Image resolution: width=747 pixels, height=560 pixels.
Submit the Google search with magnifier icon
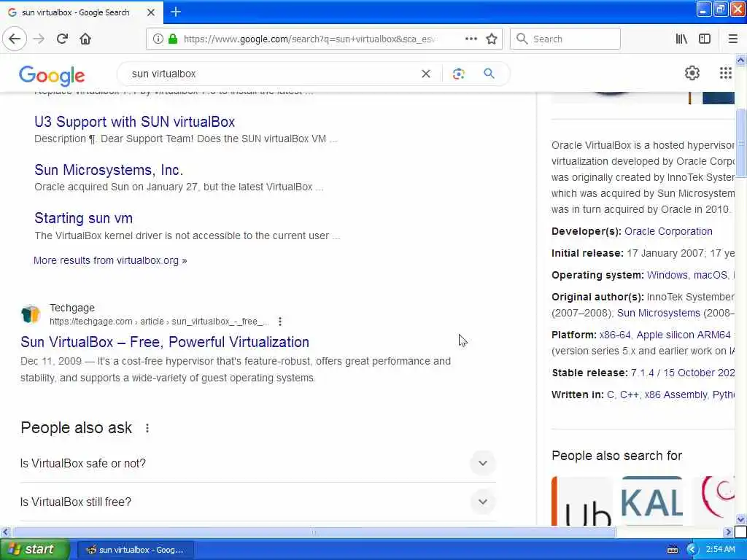pos(489,74)
